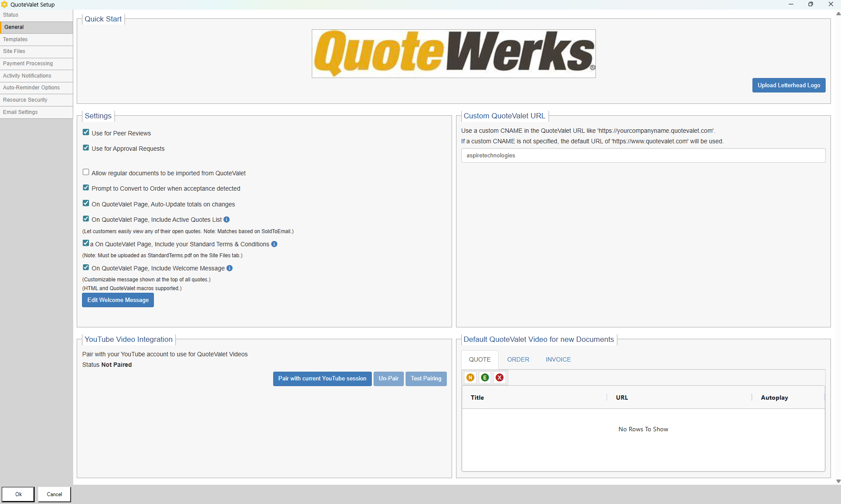This screenshot has height=504, width=841.
Task: Toggle Auto-Update totals on changes checkbox
Action: 86,203
